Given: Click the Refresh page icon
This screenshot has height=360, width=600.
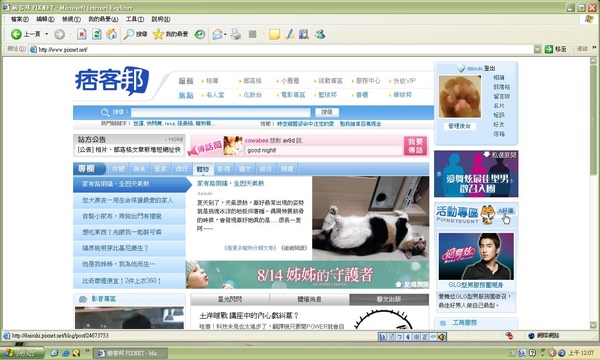Looking at the screenshot, I should point(97,34).
